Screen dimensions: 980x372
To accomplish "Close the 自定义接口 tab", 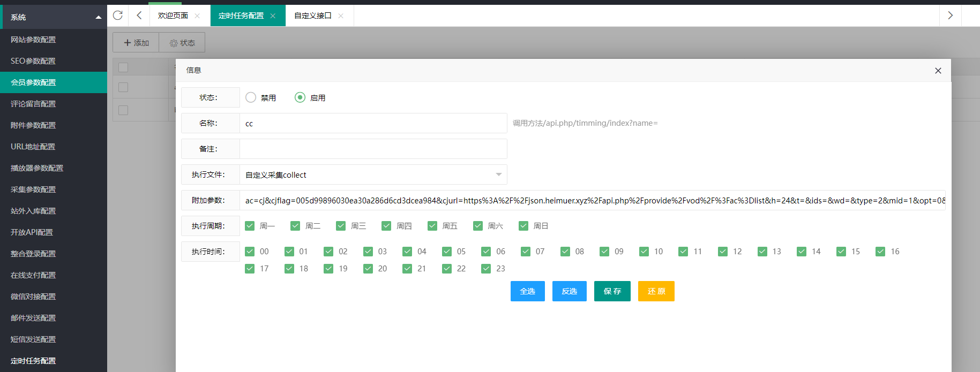I will (341, 16).
